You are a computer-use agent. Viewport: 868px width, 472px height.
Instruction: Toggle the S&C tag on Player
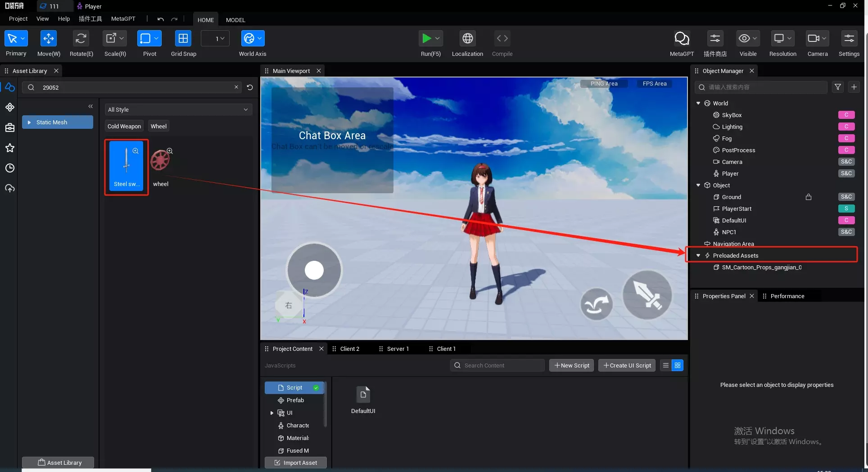pos(846,173)
